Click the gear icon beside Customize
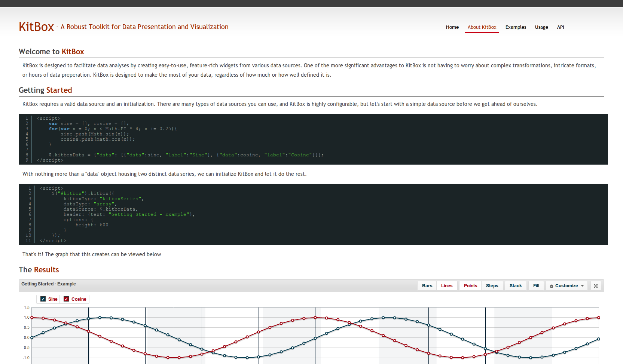Viewport: 623px width, 364px height. [x=551, y=286]
